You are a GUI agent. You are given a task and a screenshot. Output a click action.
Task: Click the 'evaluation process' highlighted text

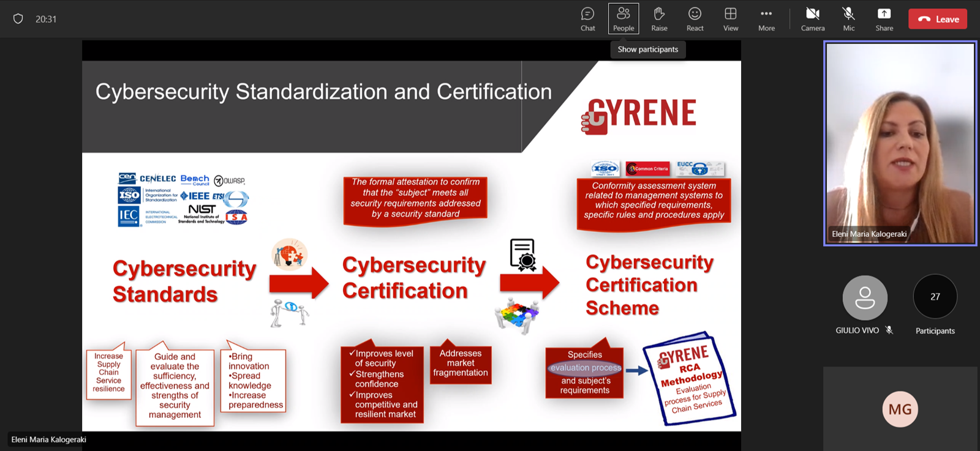[x=585, y=368]
